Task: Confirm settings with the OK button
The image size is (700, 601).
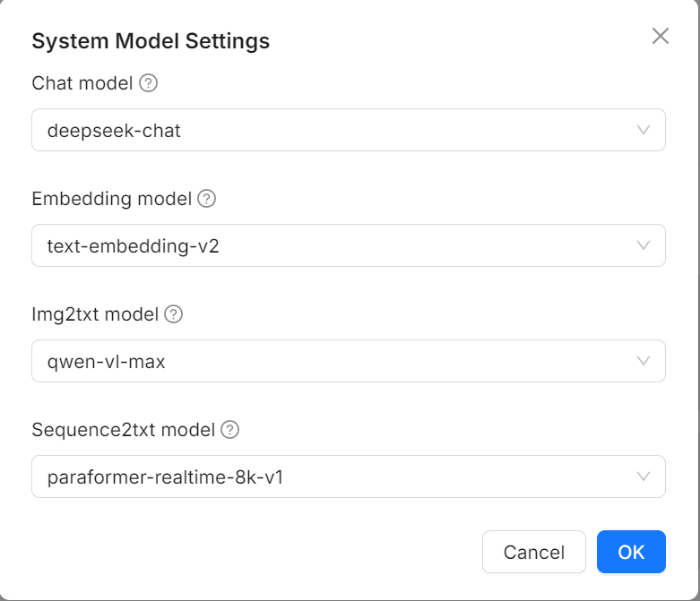Action: (x=631, y=552)
